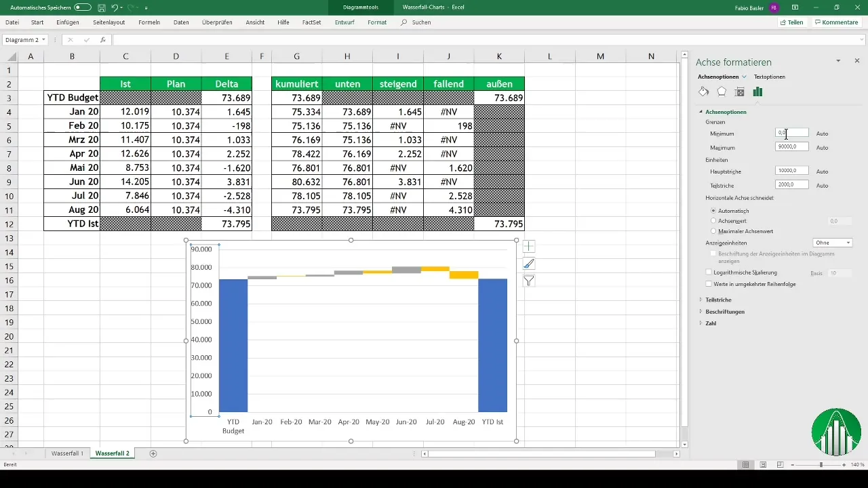Open the Seitenlayout ribbon tab
Image resolution: width=868 pixels, height=488 pixels.
108,22
